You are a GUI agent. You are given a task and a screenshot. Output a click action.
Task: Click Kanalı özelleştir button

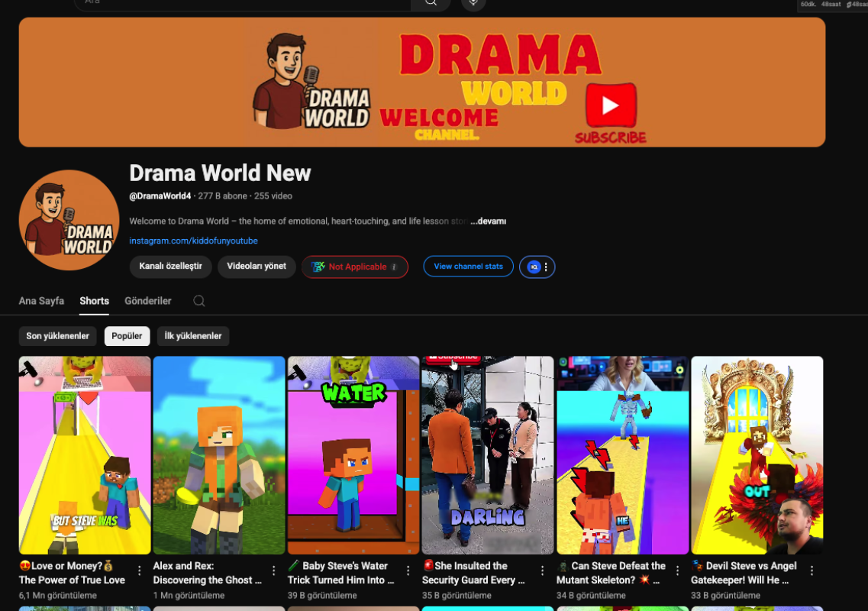[x=170, y=267]
